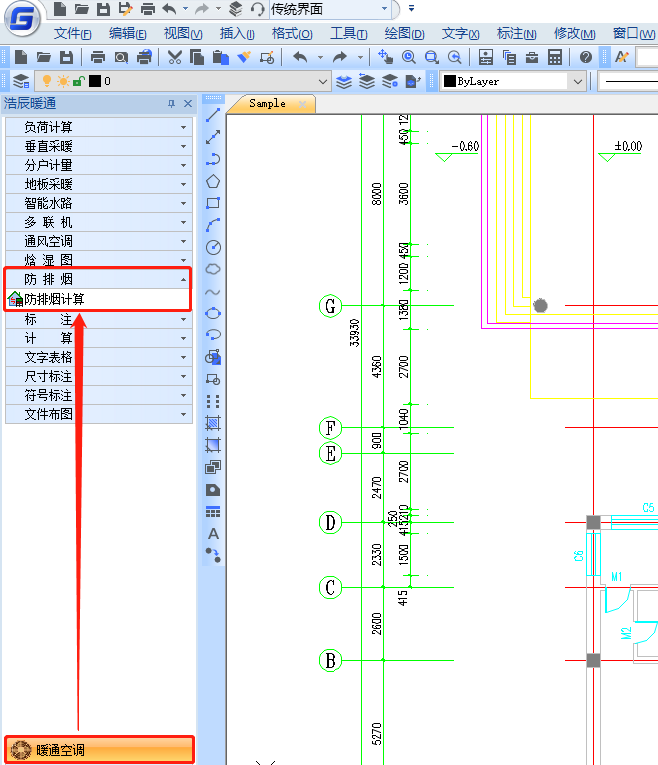The width and height of the screenshot is (658, 765).
Task: Select the Gradient fill tool
Action: (x=213, y=445)
